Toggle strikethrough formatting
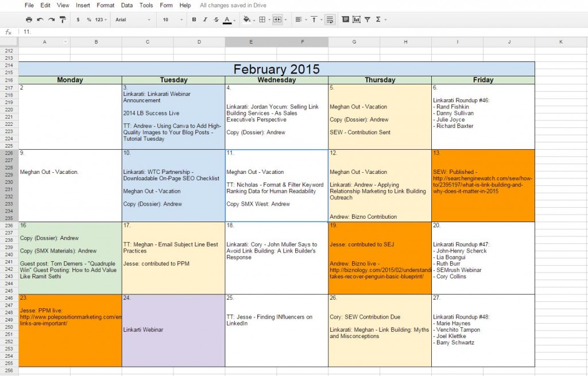 pos(216,19)
